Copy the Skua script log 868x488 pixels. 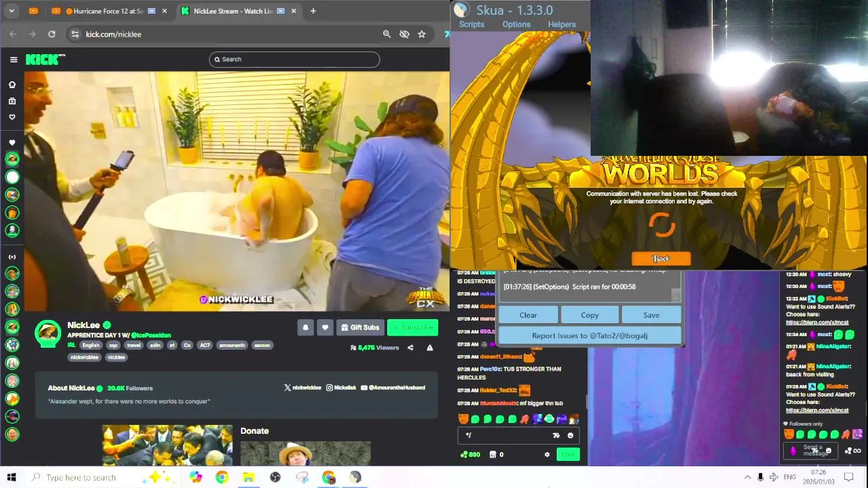click(x=589, y=315)
